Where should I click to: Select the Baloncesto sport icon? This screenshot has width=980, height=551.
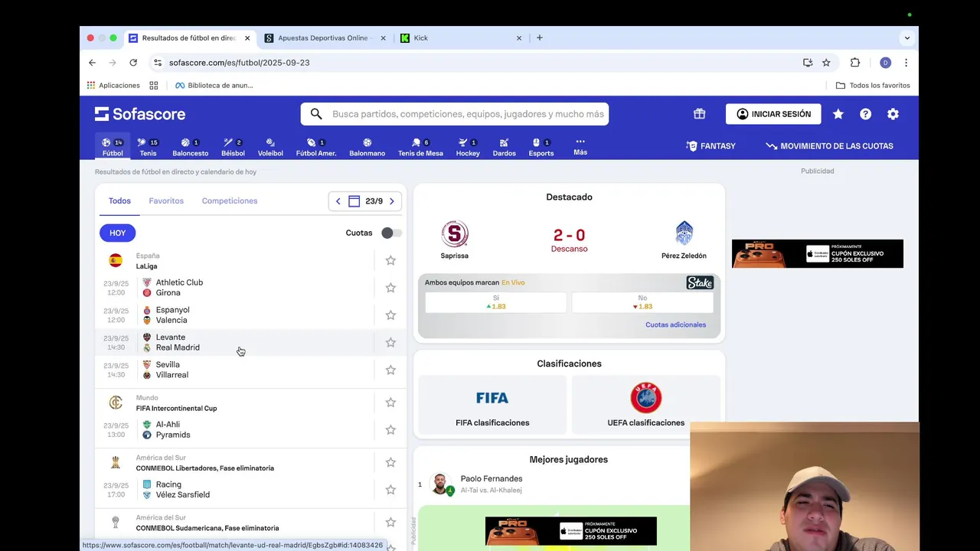190,147
